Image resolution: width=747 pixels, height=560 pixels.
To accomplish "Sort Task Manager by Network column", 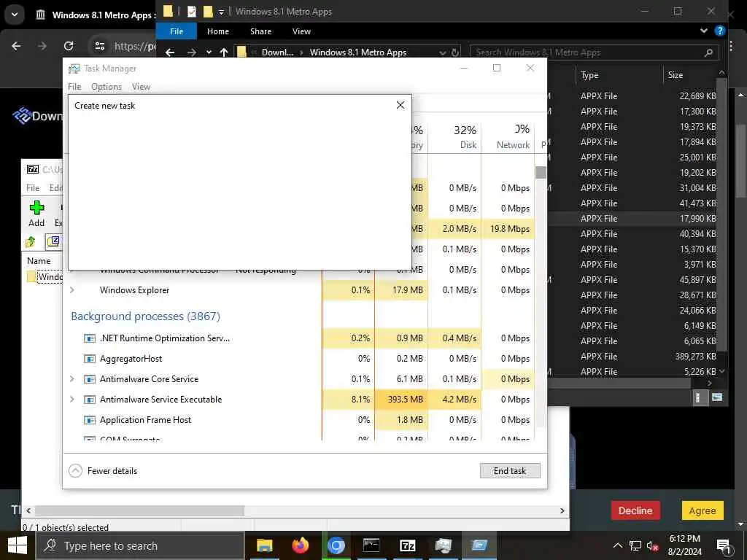I will (x=508, y=136).
